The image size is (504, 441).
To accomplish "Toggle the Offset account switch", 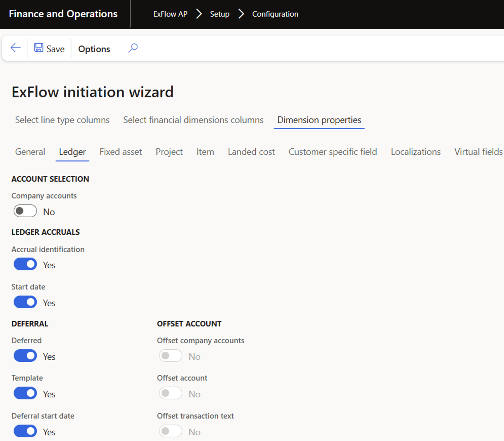I will coord(171,393).
